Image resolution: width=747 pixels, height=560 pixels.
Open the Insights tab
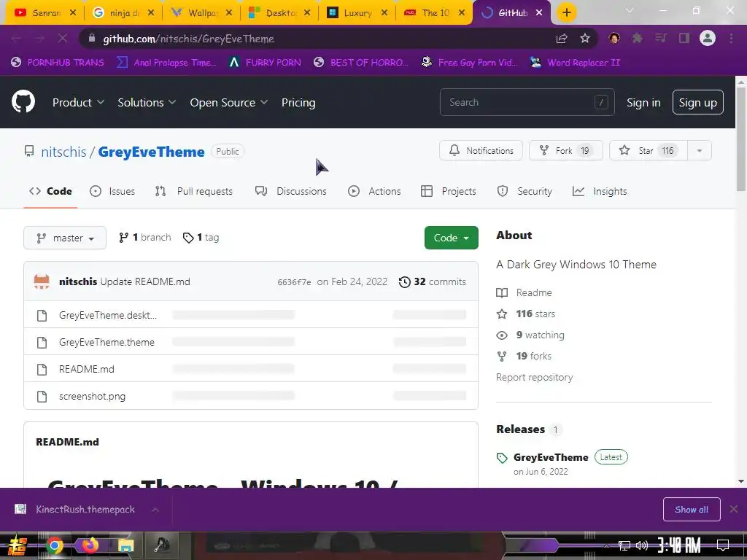(x=600, y=191)
